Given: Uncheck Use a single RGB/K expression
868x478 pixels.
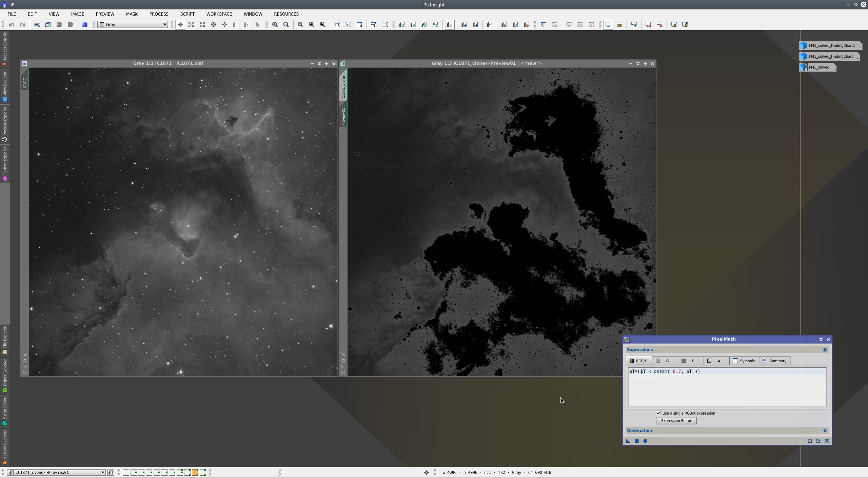Looking at the screenshot, I should click(658, 413).
